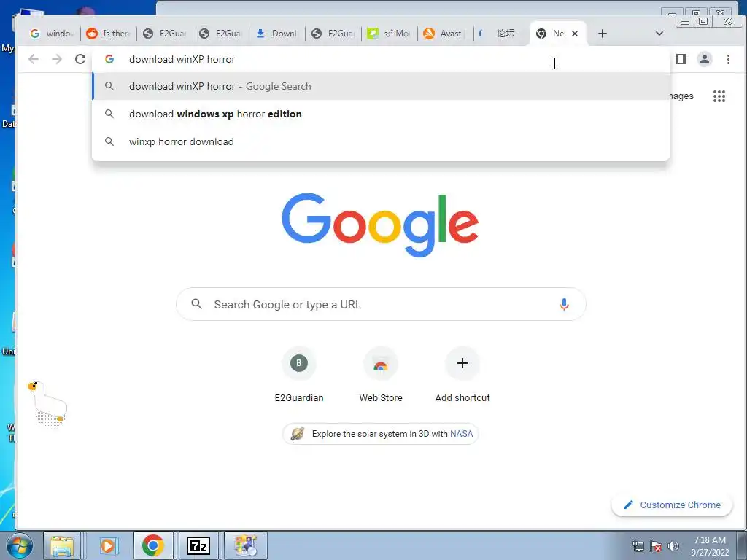Open the E2Guardian shortcut

click(298, 375)
